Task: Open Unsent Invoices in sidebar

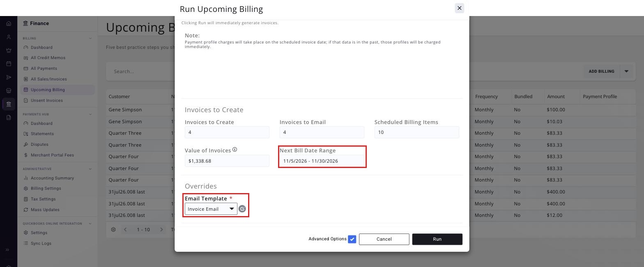Action: click(x=47, y=101)
